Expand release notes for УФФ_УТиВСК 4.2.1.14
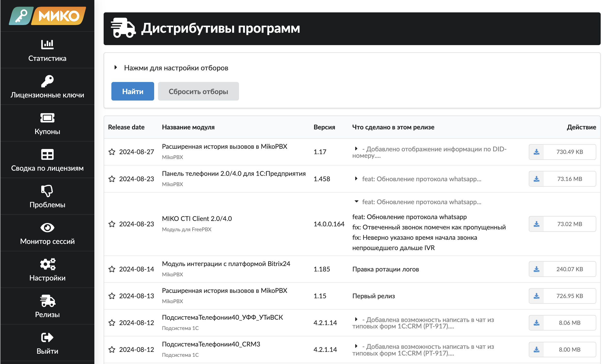Image resolution: width=611 pixels, height=364 pixels. [x=356, y=319]
